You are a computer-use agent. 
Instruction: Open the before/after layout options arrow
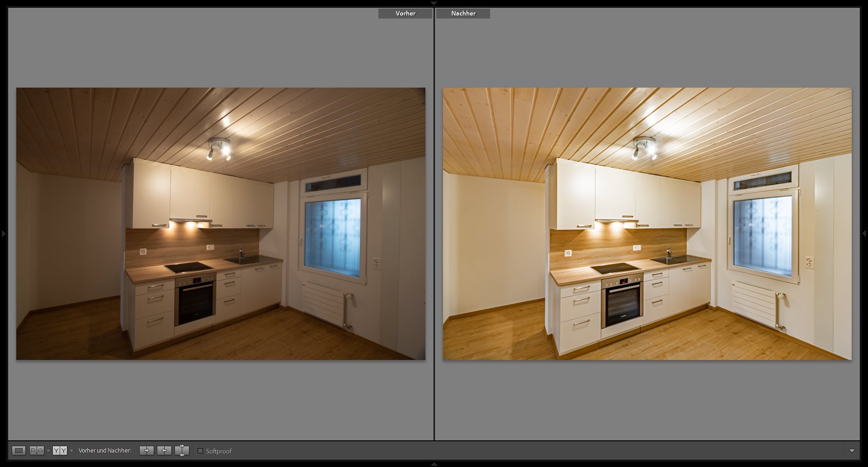pyautogui.click(x=71, y=451)
